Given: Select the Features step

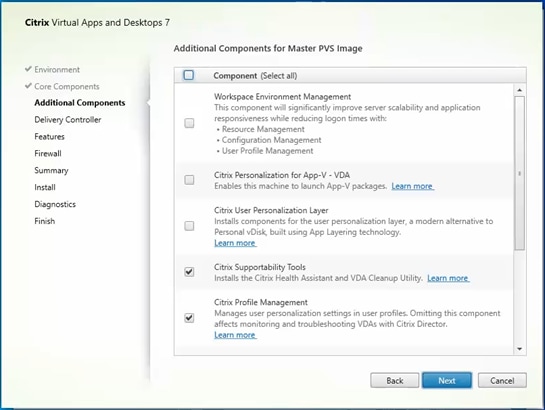Looking at the screenshot, I should click(x=49, y=137).
